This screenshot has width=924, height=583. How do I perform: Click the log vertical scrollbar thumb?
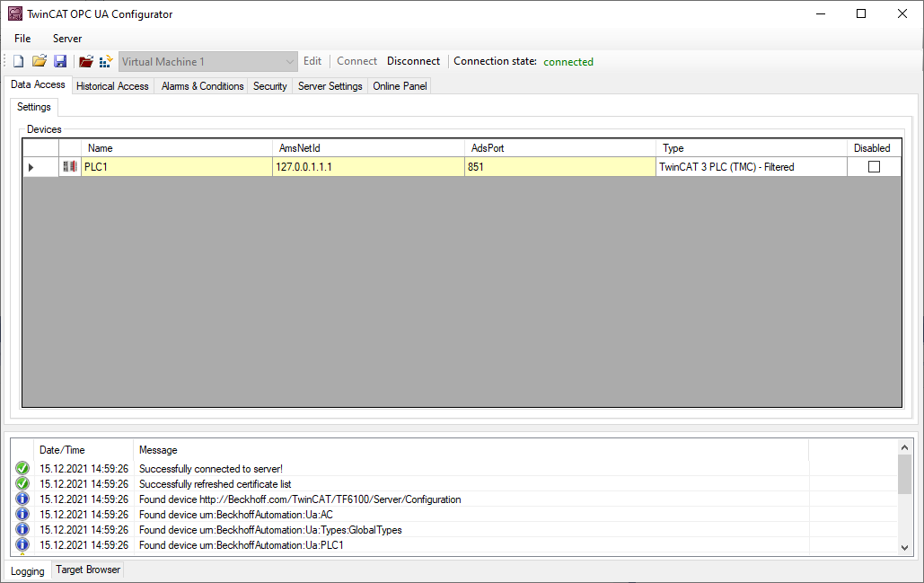pyautogui.click(x=904, y=474)
